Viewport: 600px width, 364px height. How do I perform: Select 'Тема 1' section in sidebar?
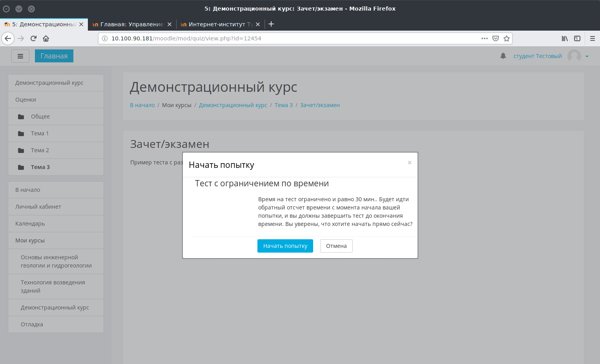[56, 133]
